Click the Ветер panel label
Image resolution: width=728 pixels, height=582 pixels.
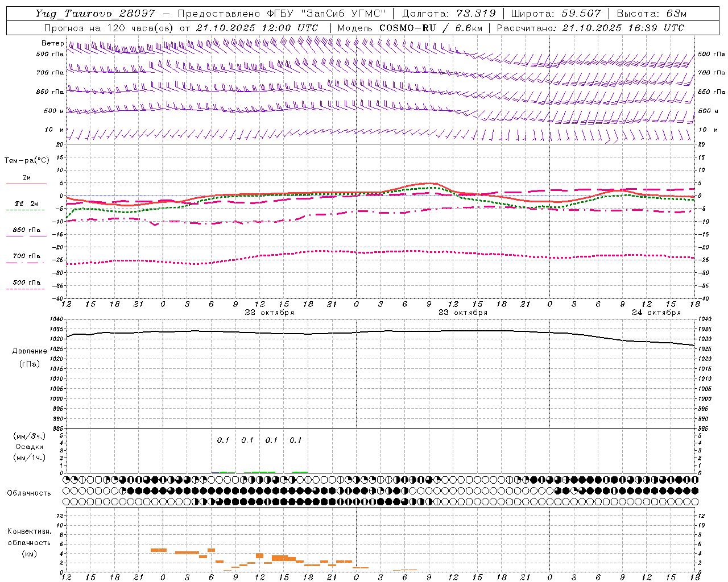[52, 43]
